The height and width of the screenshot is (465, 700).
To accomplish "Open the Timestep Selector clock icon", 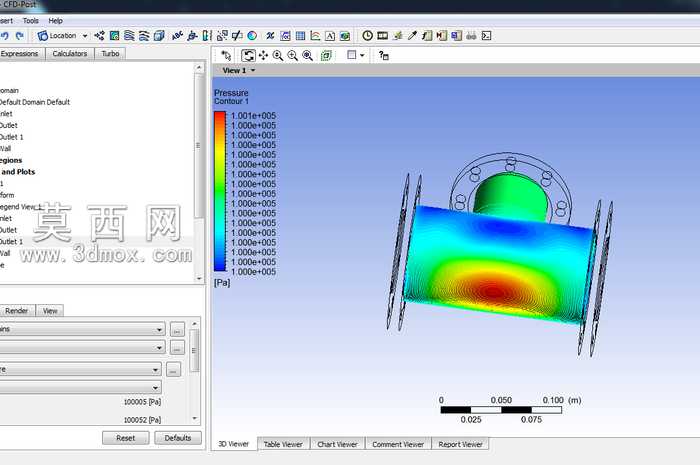I will tap(367, 36).
